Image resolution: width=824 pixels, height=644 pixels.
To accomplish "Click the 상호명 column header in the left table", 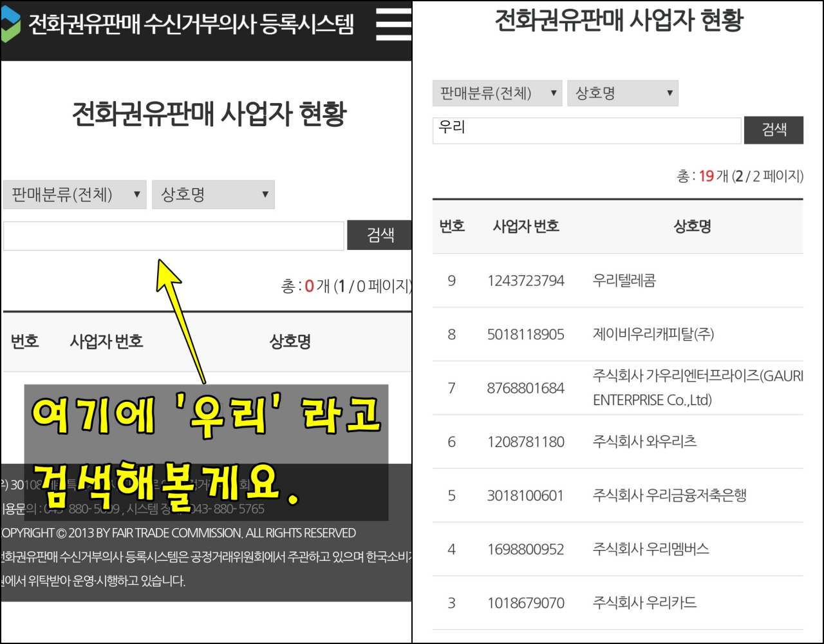I will coord(290,341).
